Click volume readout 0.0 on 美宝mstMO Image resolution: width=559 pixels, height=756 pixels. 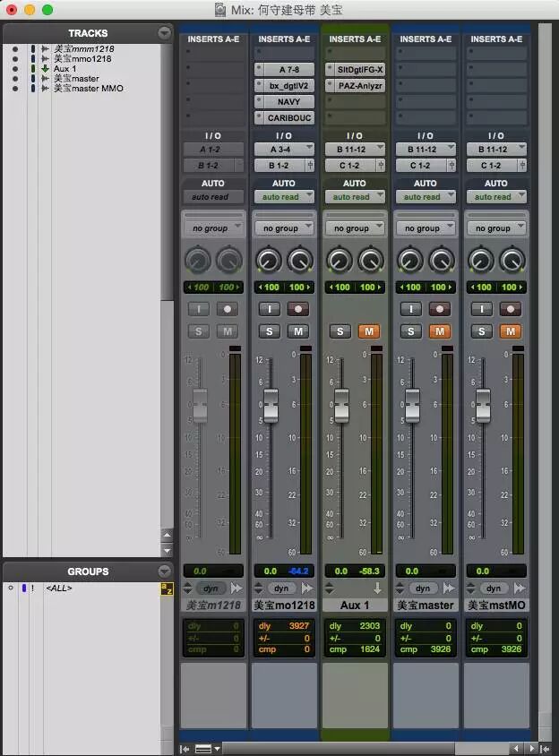point(482,571)
